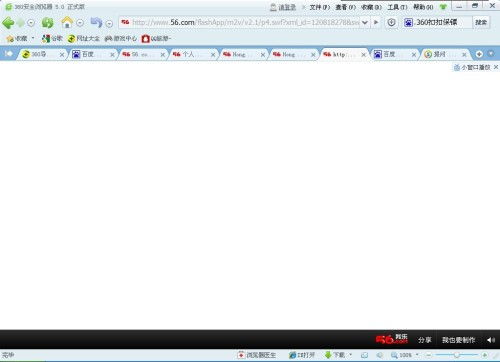Click the blue undo closed tab icon

click(96, 22)
